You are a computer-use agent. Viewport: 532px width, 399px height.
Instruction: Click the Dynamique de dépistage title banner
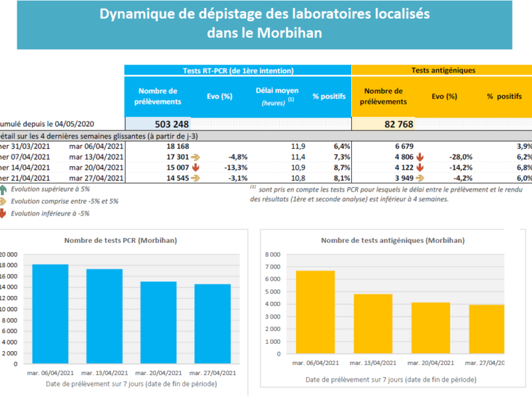click(x=265, y=24)
